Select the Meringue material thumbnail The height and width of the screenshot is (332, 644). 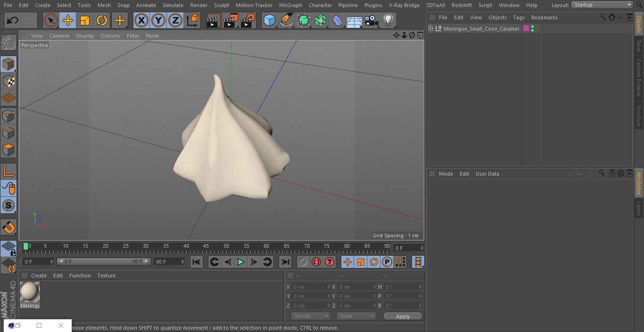point(30,292)
